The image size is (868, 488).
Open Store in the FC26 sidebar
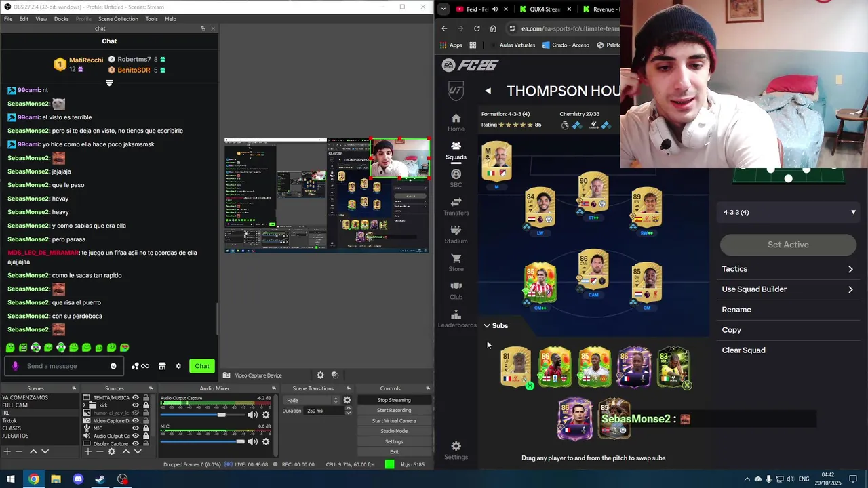tap(456, 263)
